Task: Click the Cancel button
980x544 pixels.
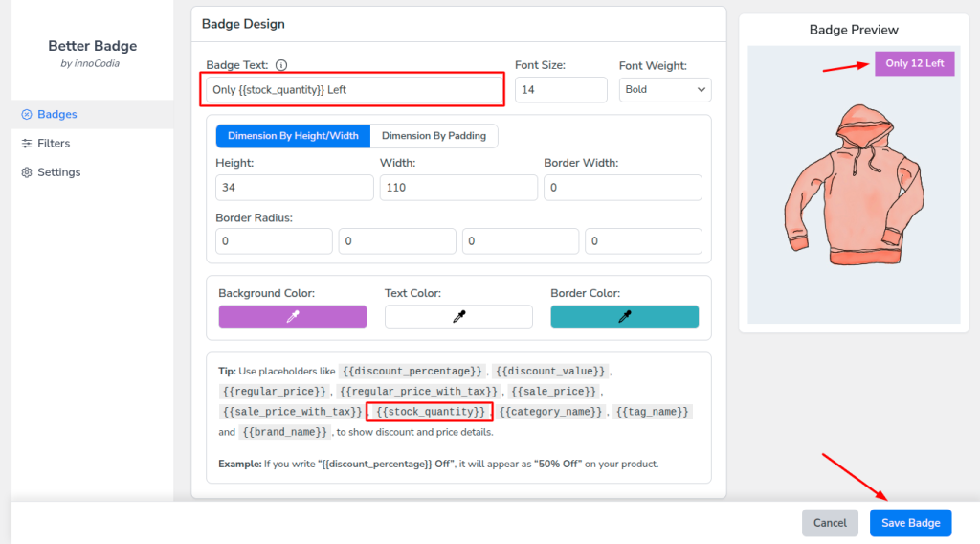Action: pyautogui.click(x=830, y=523)
